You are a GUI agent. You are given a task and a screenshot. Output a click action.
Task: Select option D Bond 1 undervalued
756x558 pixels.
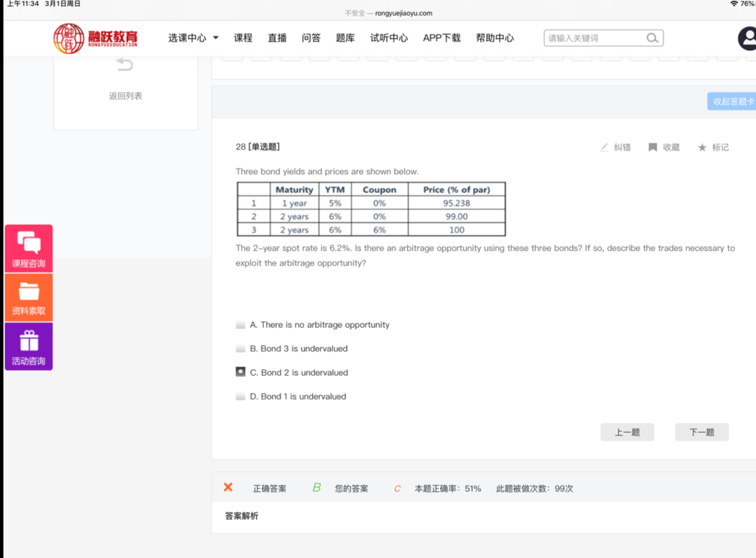click(240, 397)
